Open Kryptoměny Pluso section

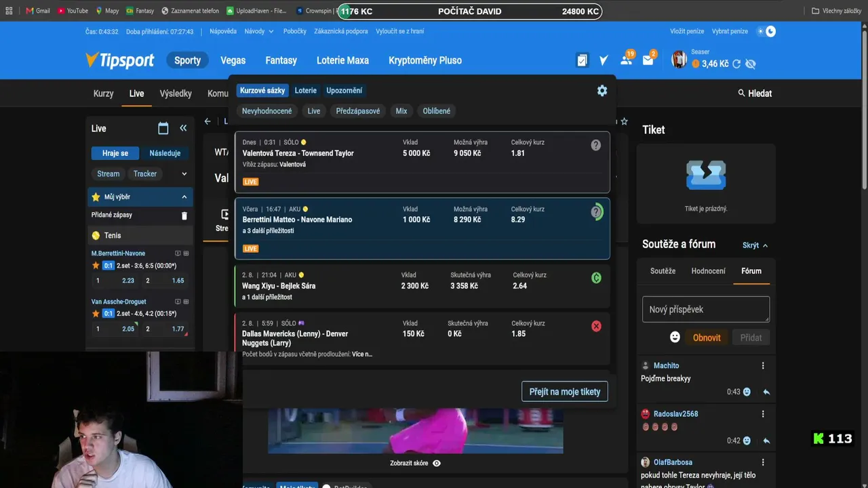tap(425, 60)
